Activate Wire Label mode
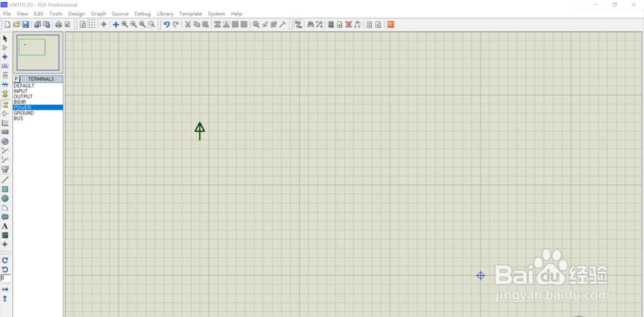Viewport: 644px width, 317px height. tap(5, 66)
